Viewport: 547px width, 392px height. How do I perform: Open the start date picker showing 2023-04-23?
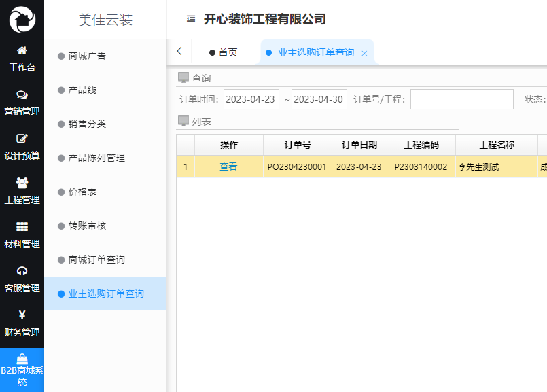coord(251,99)
